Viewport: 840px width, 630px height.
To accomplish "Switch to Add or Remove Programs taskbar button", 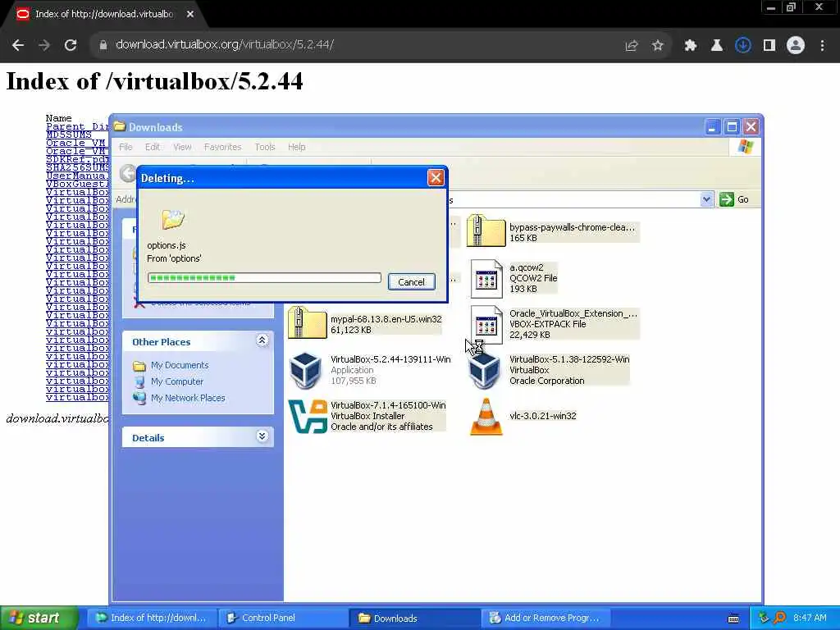I will pyautogui.click(x=546, y=618).
